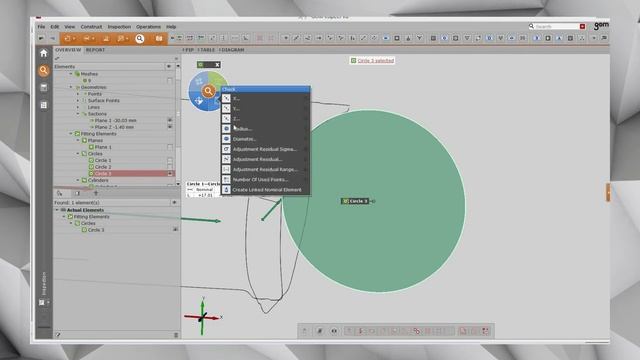This screenshot has height=360, width=640.
Task: Toggle visibility of Plane 1 -30.03 mm section
Action: [170, 120]
